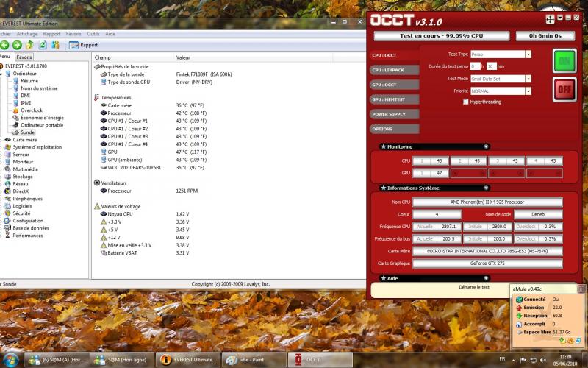
Task: Select the Résumé tree item
Action: (29, 81)
